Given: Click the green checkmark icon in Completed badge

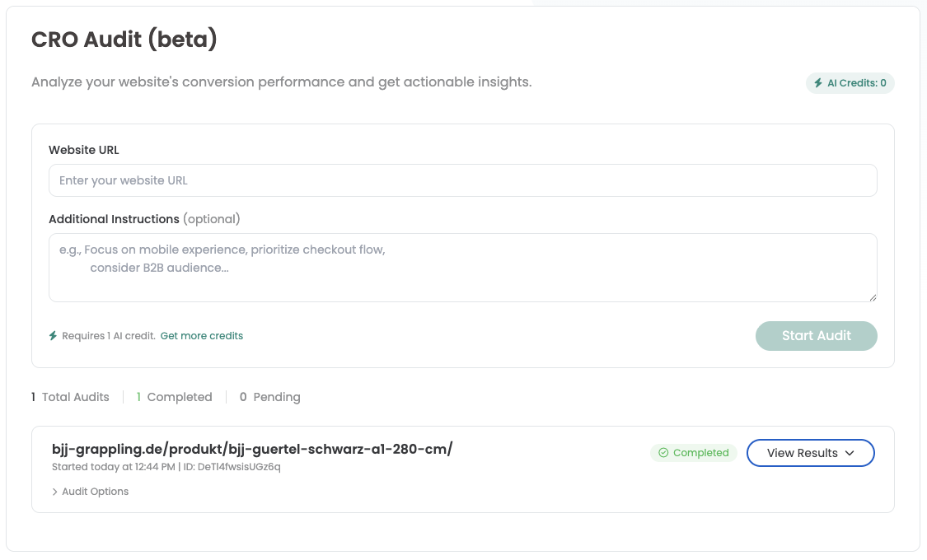Looking at the screenshot, I should pyautogui.click(x=663, y=452).
